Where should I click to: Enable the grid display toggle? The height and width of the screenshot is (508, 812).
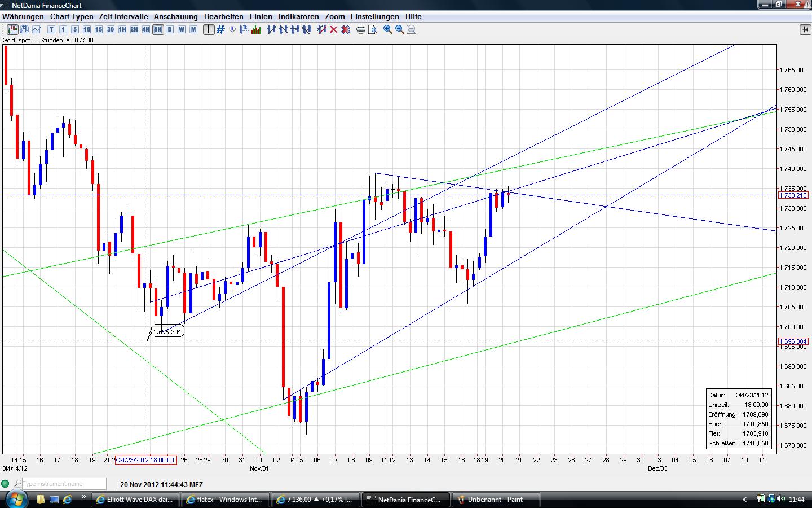click(220, 30)
